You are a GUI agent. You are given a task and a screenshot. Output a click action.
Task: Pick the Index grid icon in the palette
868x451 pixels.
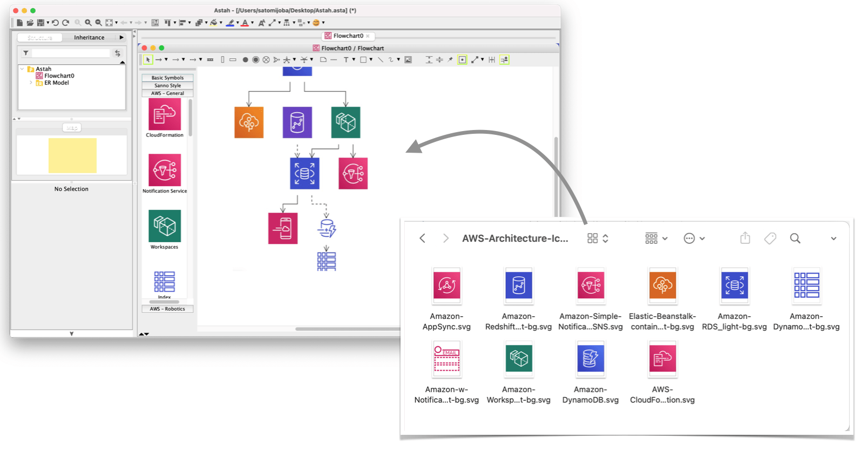click(165, 282)
